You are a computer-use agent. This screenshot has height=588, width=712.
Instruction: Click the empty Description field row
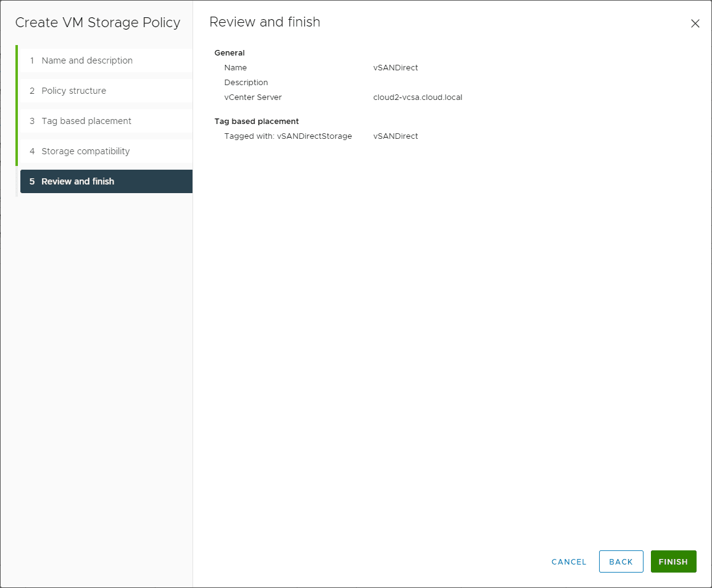point(246,82)
